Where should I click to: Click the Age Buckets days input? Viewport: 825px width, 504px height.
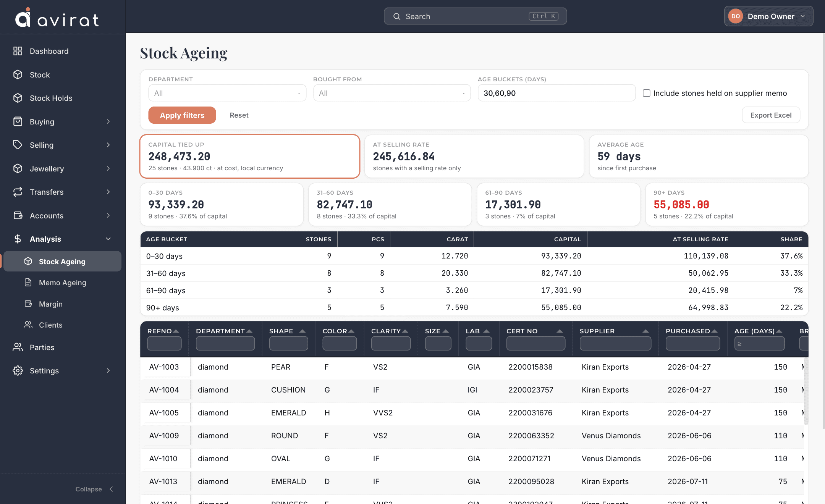(x=556, y=93)
